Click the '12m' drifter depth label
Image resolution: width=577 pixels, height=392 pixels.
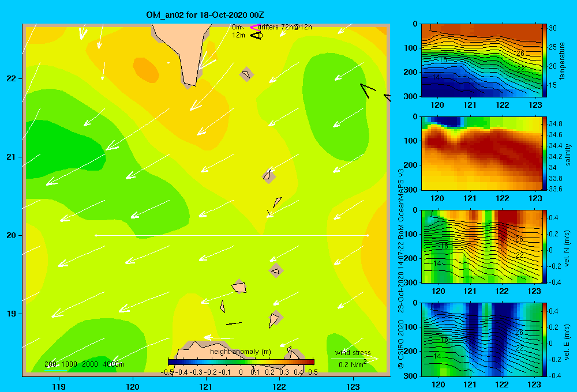[238, 35]
